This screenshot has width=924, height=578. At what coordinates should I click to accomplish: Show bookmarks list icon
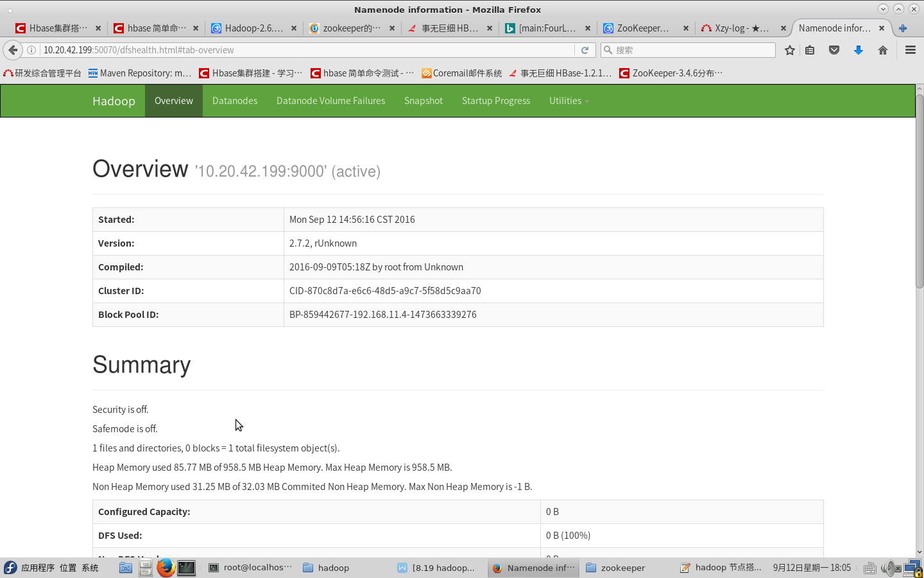pos(810,50)
